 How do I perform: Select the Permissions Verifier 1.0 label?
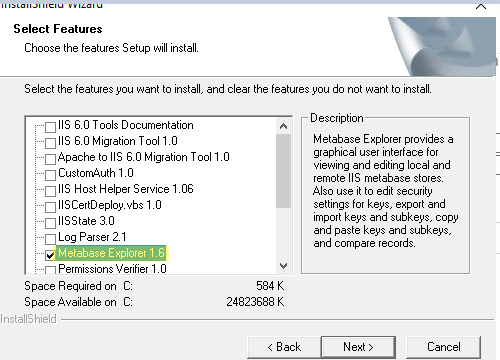pyautogui.click(x=112, y=269)
